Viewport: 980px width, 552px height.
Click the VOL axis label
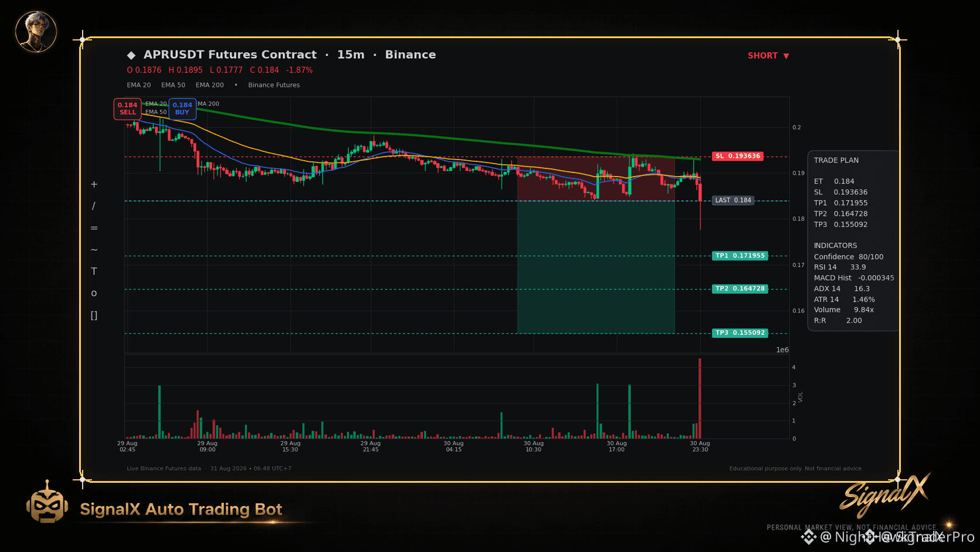801,397
